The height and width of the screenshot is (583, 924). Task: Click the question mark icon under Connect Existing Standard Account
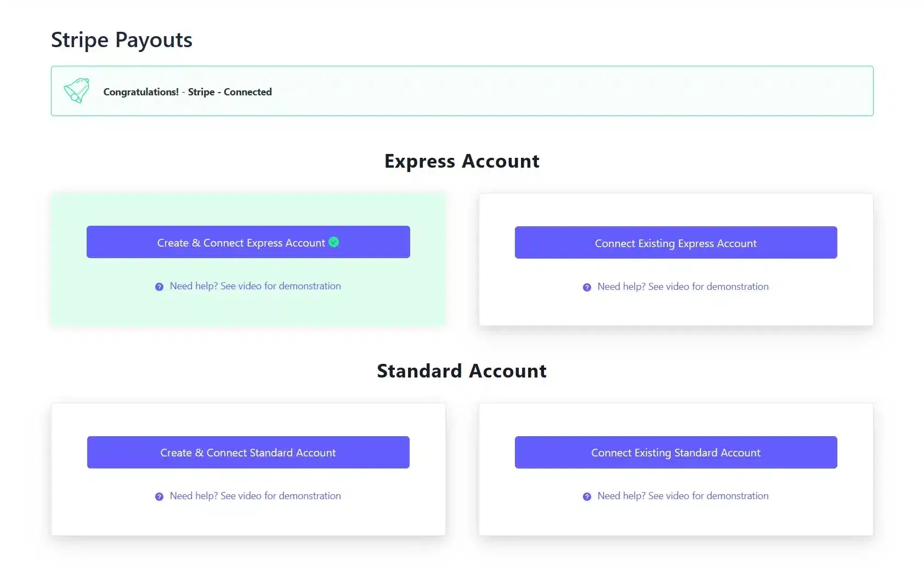587,496
